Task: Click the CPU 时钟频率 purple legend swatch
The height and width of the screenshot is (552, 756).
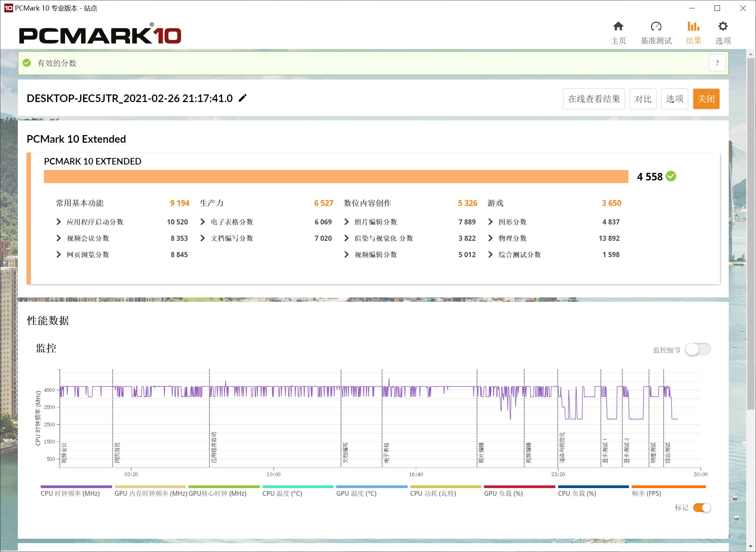Action: pyautogui.click(x=76, y=486)
